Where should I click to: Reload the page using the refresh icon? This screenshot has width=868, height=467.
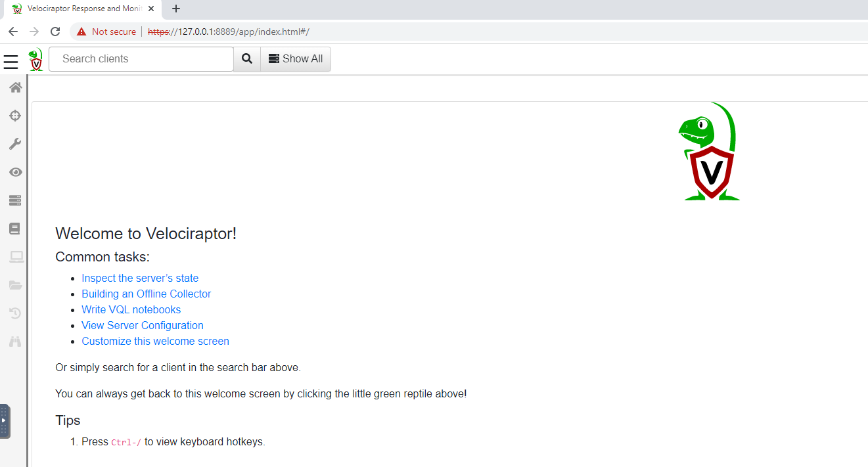55,32
